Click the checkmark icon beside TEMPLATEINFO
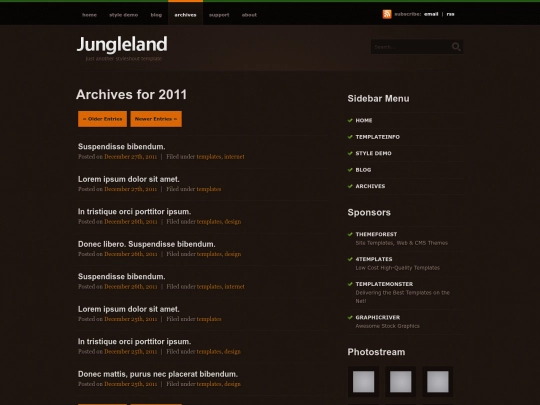 click(350, 137)
